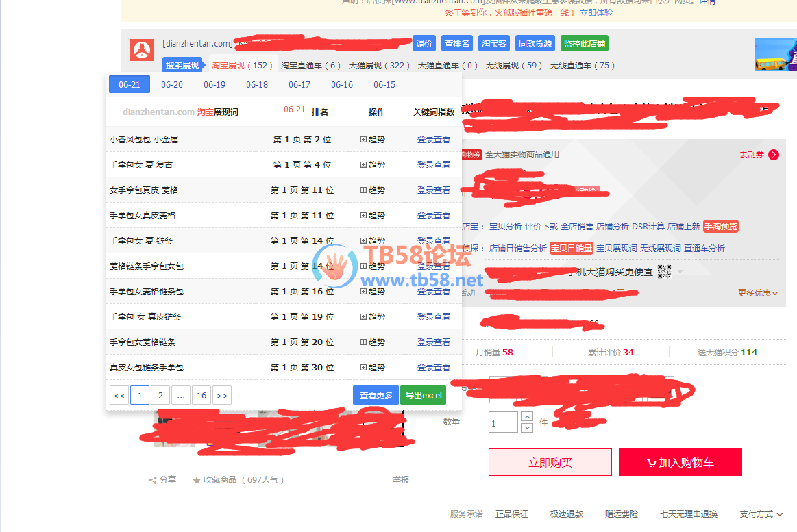Click the share icon next to 分享
The height and width of the screenshot is (532, 797).
pos(153,480)
